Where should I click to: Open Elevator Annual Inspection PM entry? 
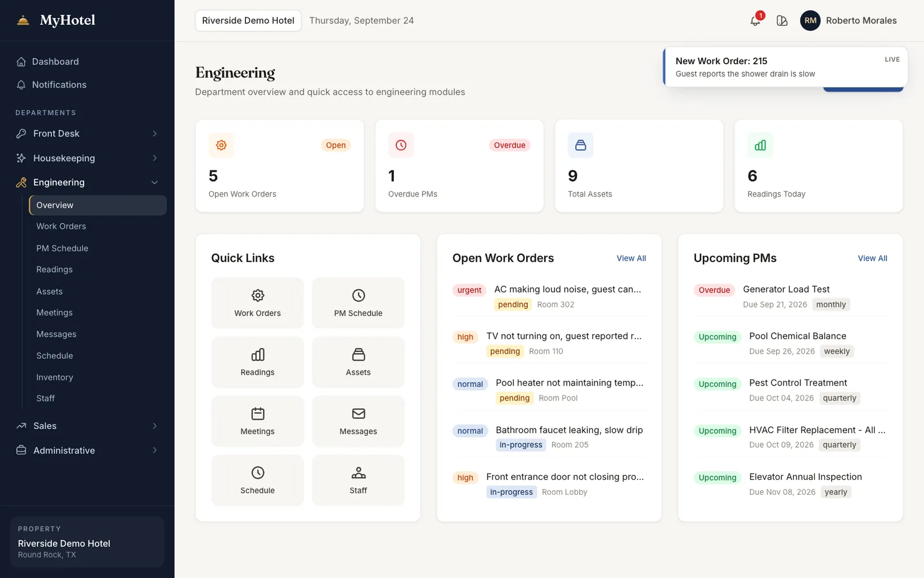coord(791,484)
